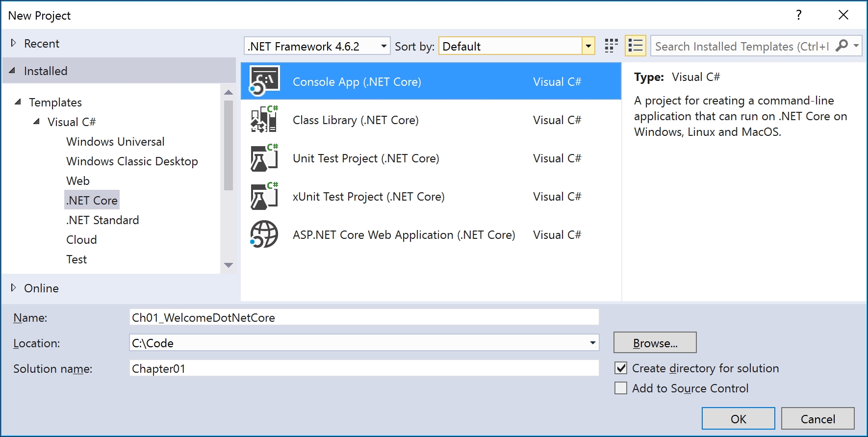Select the Cloud template category
This screenshot has height=437, width=868.
point(81,239)
